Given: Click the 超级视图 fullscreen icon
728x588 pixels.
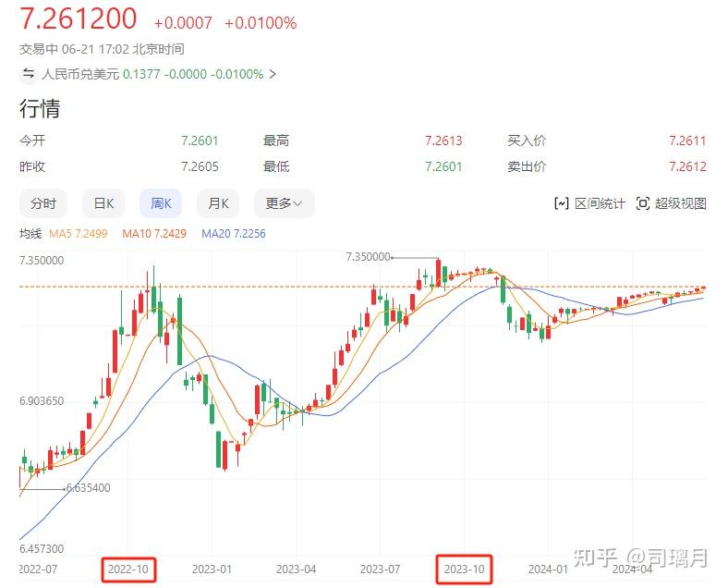Looking at the screenshot, I should tap(643, 203).
